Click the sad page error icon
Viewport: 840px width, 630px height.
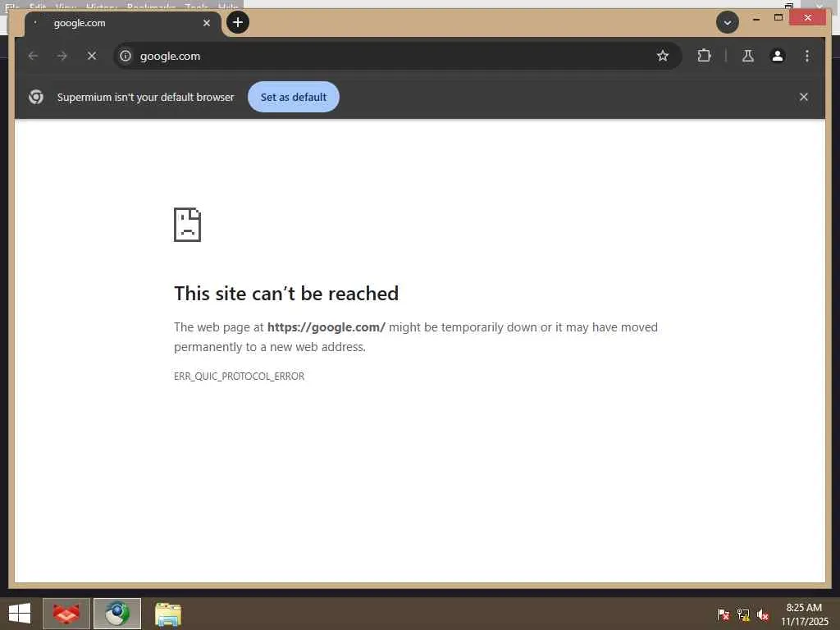[188, 225]
